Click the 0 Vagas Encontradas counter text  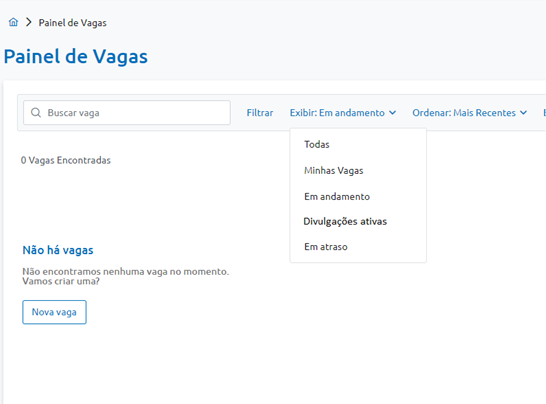[x=66, y=160]
